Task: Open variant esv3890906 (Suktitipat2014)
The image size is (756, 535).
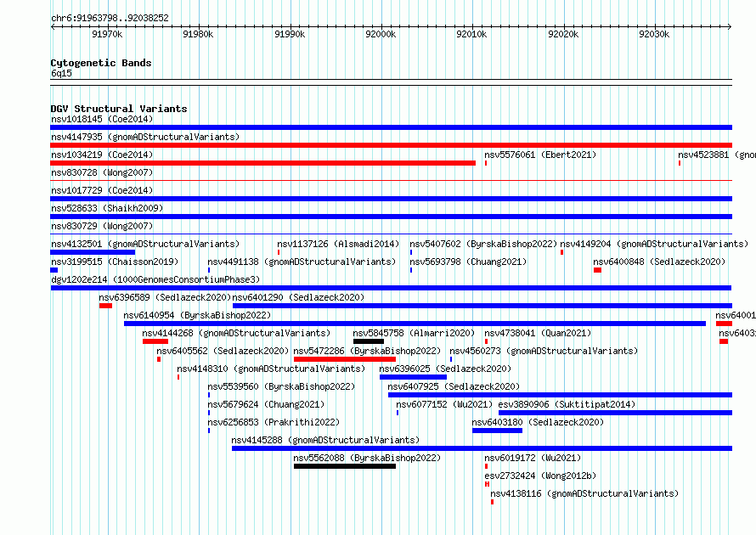Action: pos(567,404)
